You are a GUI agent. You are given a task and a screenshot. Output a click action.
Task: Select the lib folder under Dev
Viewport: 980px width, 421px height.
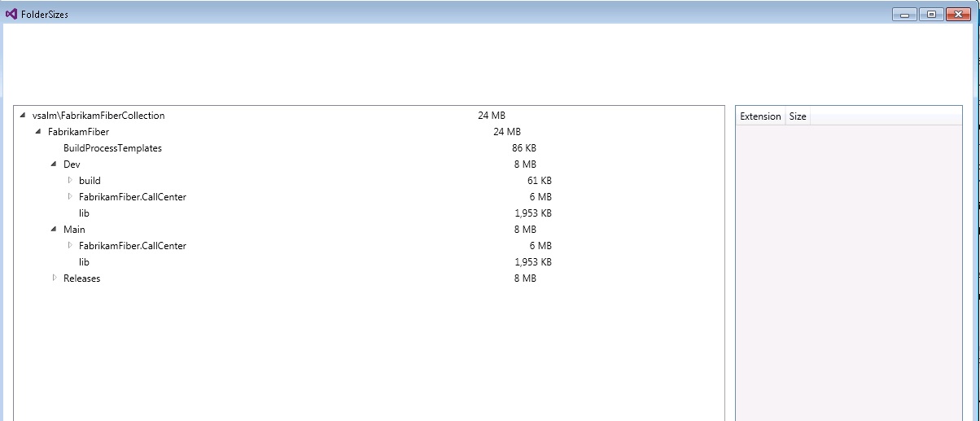point(84,213)
